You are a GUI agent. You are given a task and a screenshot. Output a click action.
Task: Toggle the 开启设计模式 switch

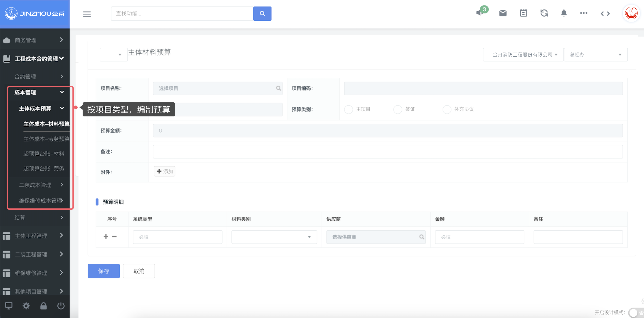coord(635,313)
